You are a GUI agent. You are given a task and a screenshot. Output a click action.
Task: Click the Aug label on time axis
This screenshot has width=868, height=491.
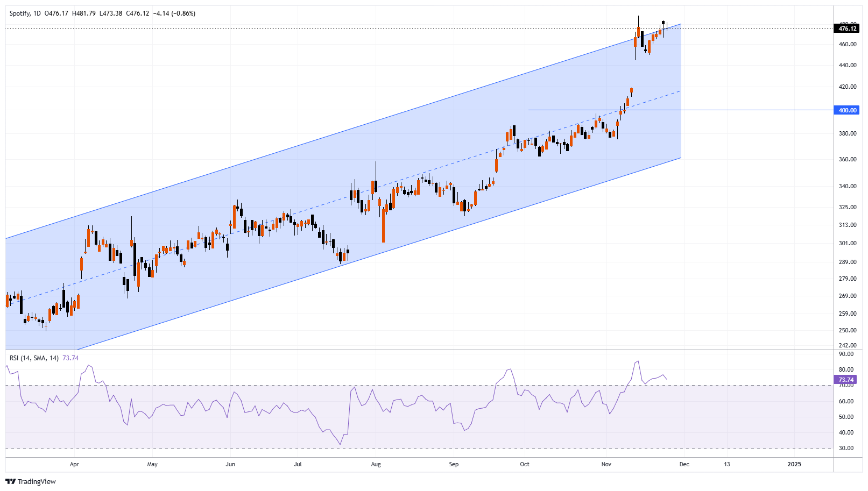click(376, 464)
